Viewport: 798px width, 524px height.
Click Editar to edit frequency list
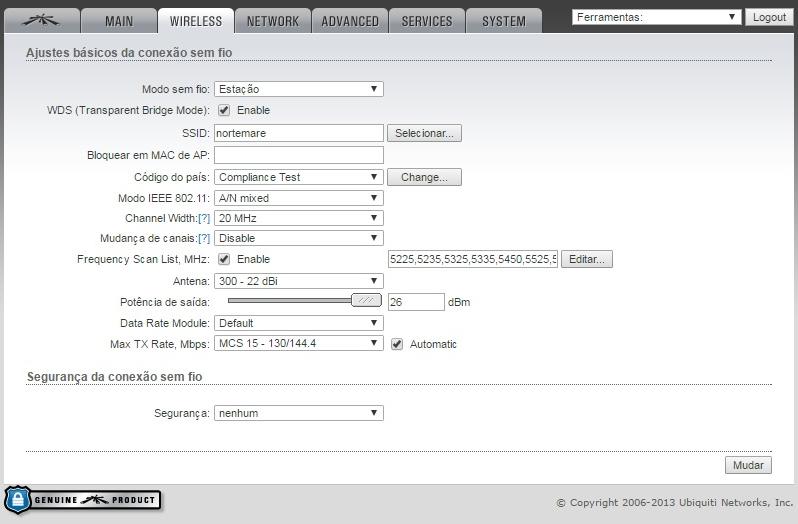587,259
